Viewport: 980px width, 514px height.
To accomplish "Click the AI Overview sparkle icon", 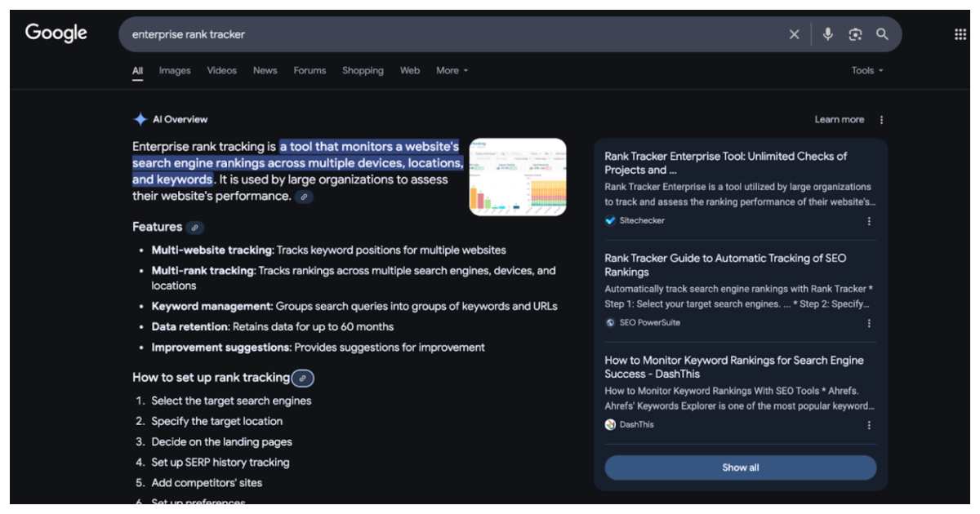I will coord(140,119).
